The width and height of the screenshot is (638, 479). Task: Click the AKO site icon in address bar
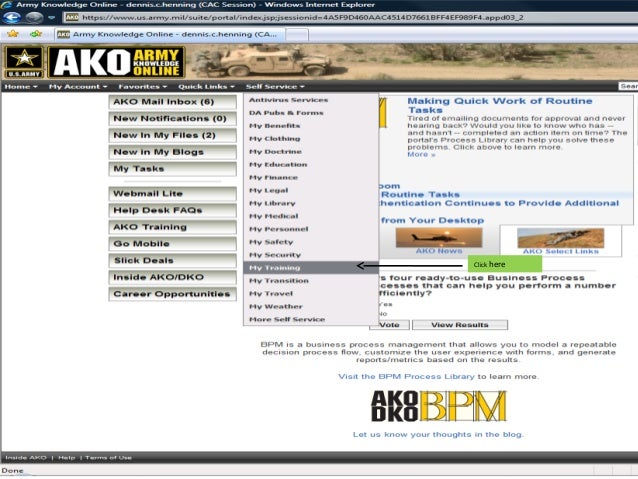click(72, 17)
